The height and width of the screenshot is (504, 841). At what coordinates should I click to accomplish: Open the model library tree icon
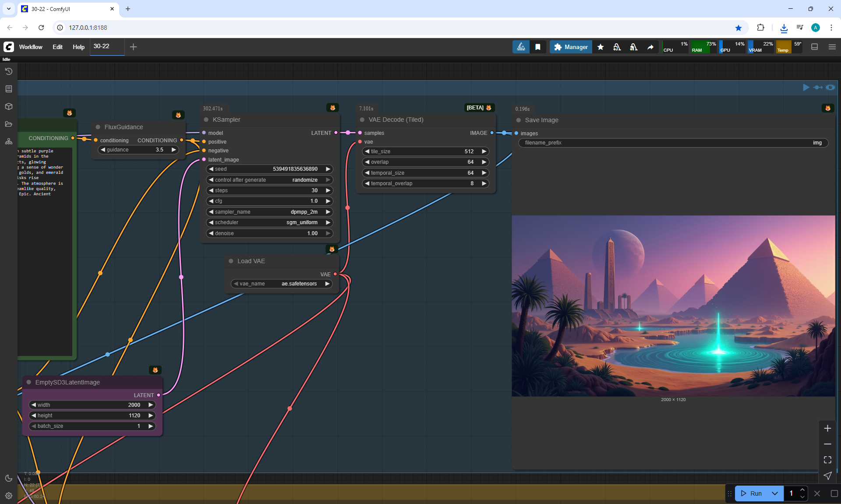pos(9,141)
